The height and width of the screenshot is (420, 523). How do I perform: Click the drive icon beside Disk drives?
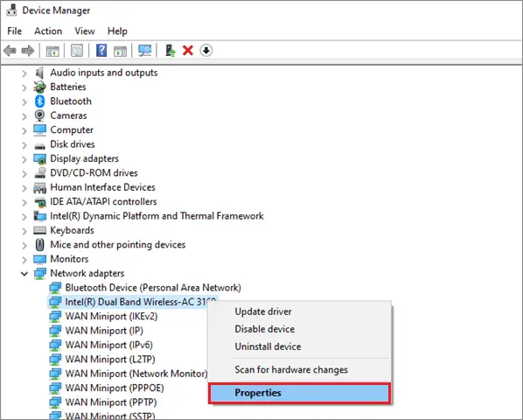[x=39, y=145]
